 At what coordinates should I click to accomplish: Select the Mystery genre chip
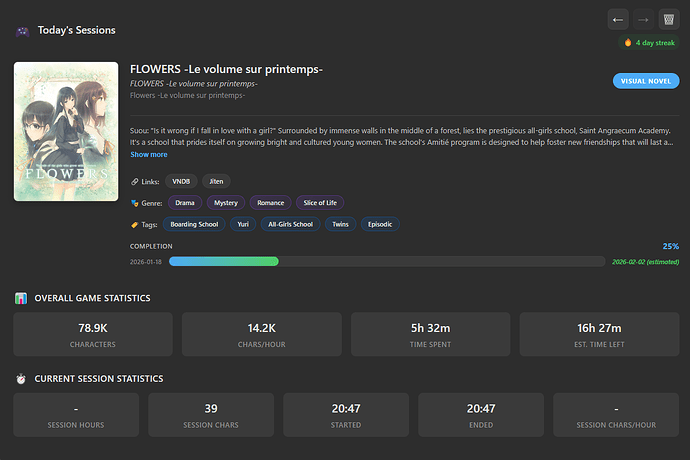226,203
